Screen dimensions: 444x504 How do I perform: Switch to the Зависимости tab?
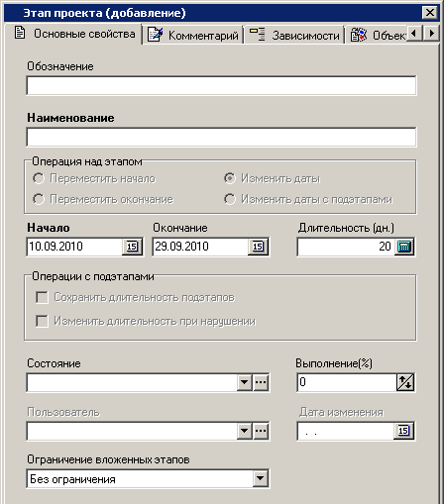pos(294,35)
